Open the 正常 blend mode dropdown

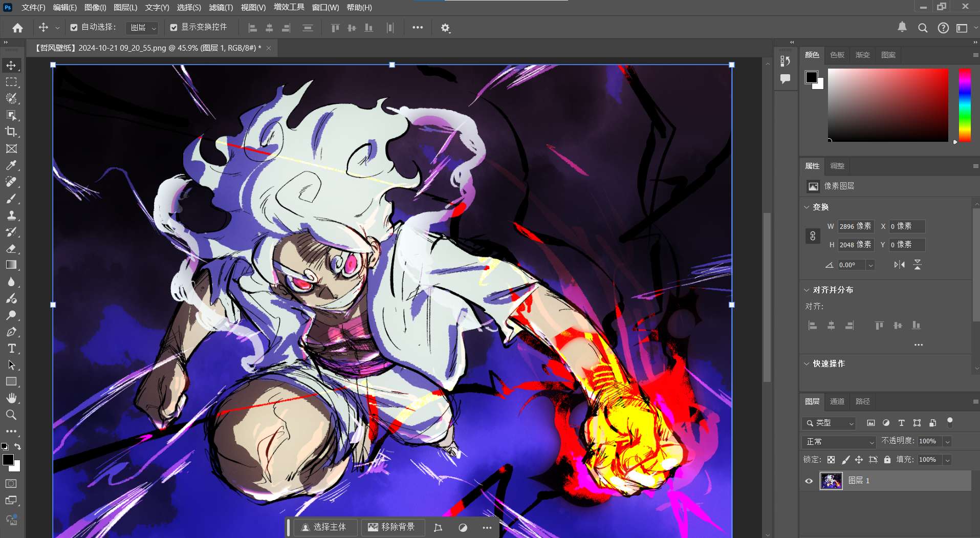[839, 441]
